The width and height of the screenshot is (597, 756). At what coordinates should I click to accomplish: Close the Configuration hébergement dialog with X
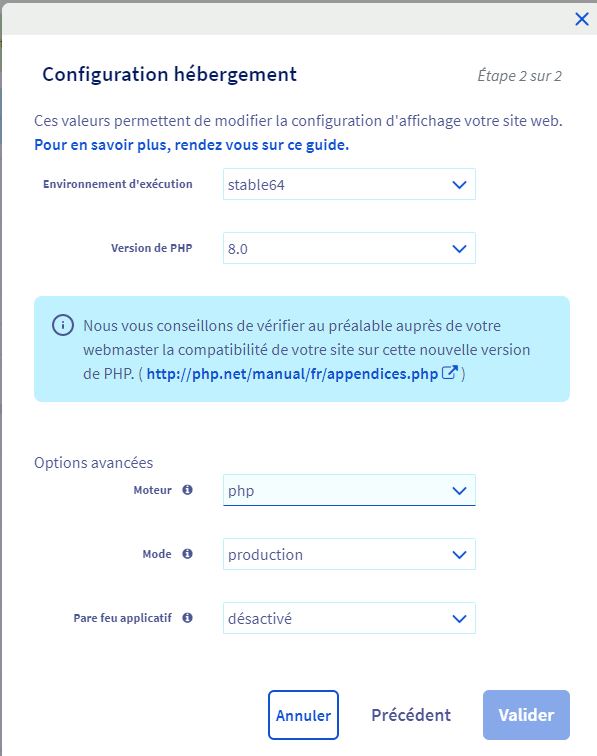click(582, 19)
